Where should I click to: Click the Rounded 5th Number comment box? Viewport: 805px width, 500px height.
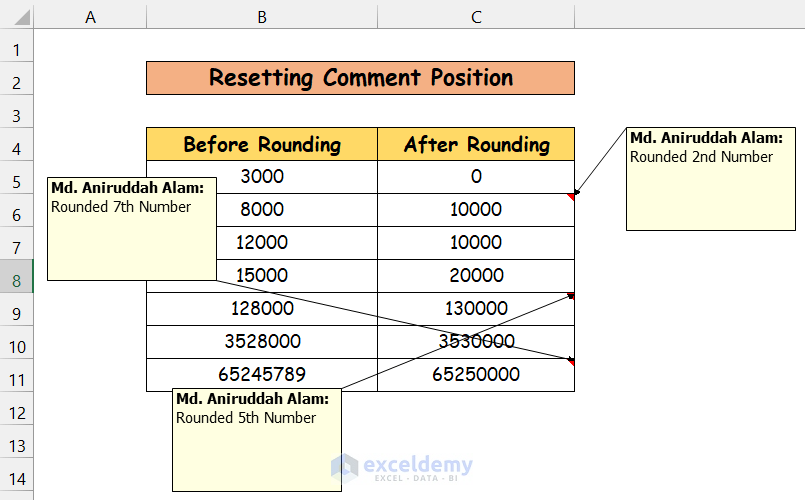pos(257,440)
